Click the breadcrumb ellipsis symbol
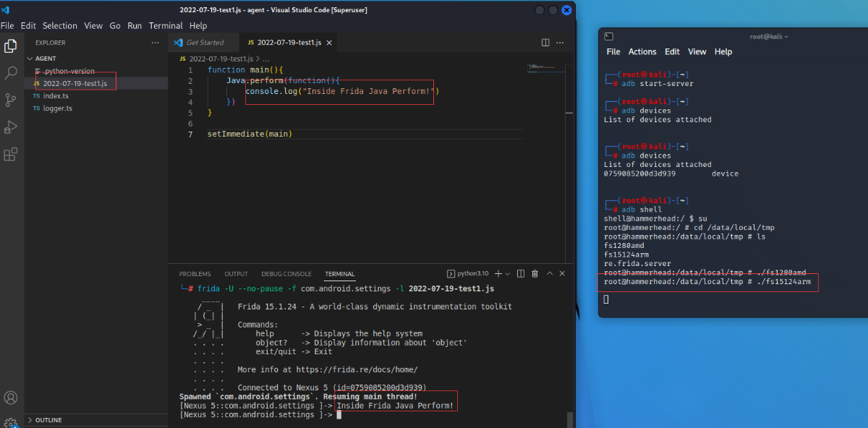The height and width of the screenshot is (428, 868). (266, 58)
